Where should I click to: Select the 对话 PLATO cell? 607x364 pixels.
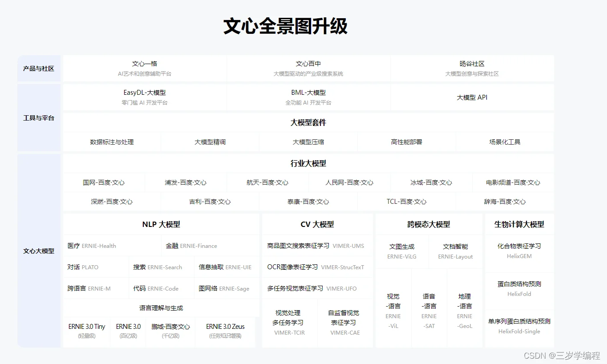(x=96, y=267)
